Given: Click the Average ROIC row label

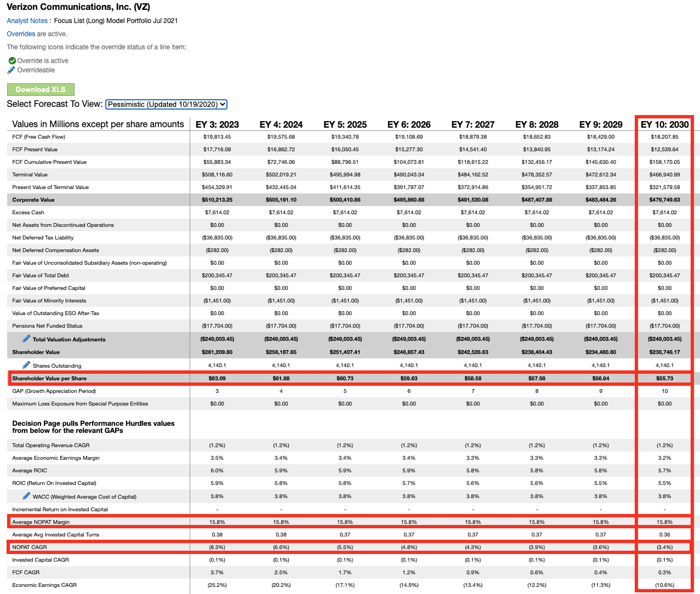Looking at the screenshot, I should (30, 471).
